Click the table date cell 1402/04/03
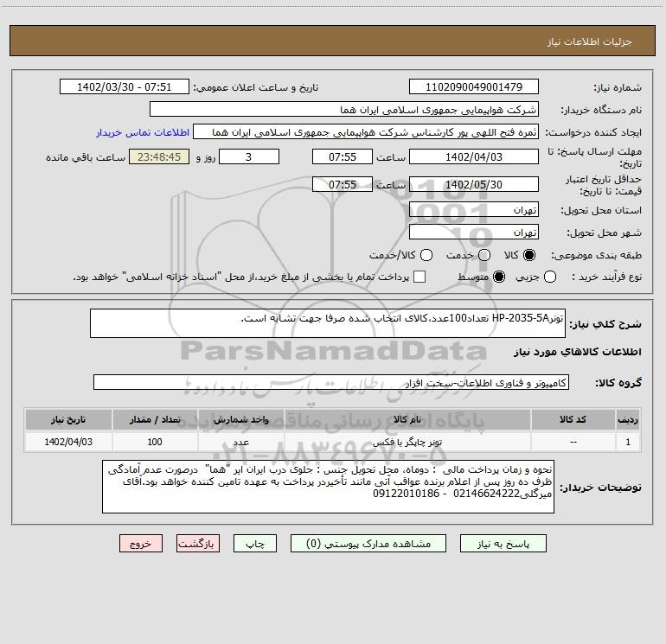This screenshot has height=644, width=666. [x=68, y=442]
